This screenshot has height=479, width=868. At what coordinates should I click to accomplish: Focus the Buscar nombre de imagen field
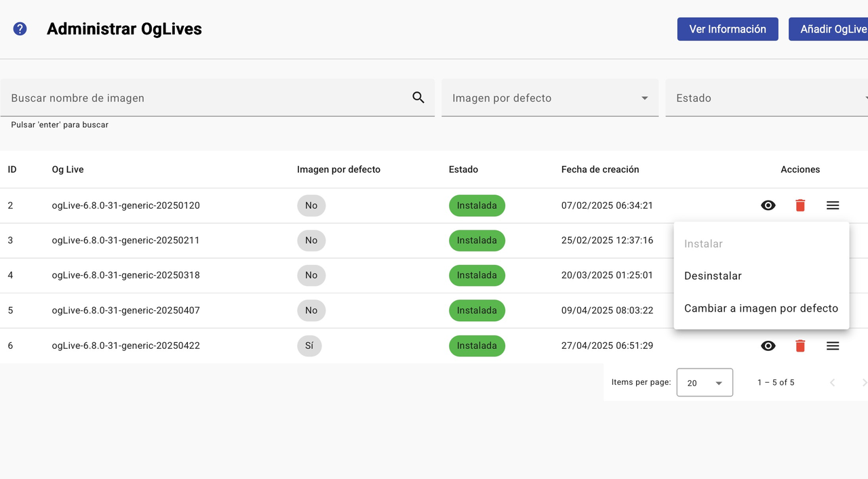tap(203, 98)
